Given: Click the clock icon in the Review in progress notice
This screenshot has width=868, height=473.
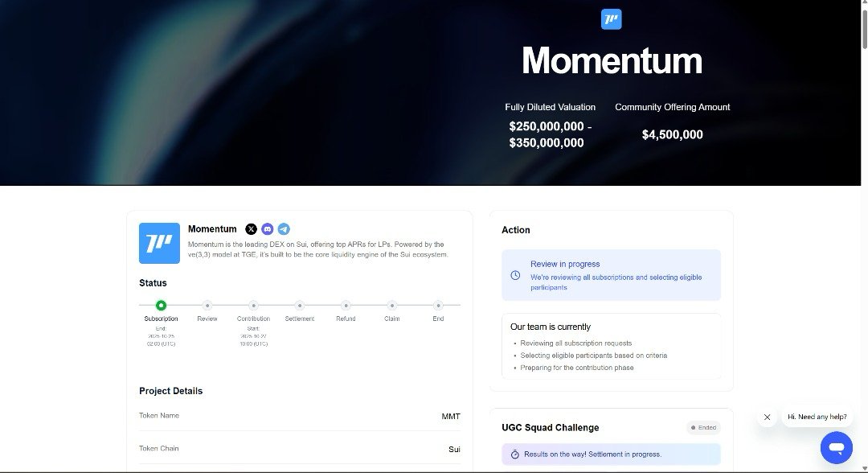Looking at the screenshot, I should [515, 275].
